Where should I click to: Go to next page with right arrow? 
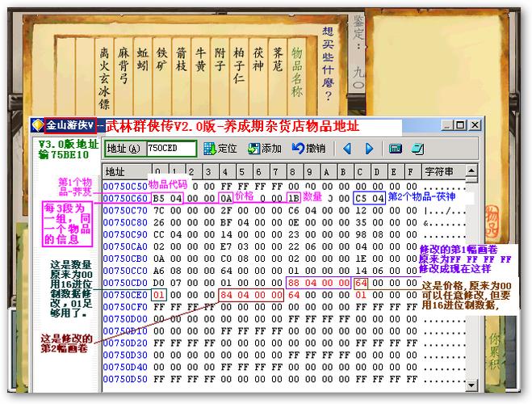click(x=369, y=149)
